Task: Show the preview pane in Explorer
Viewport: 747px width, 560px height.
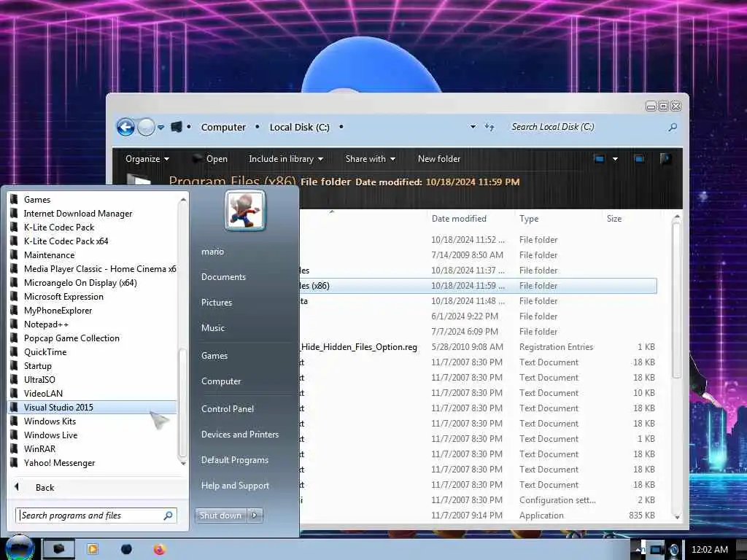Action: pyautogui.click(x=639, y=158)
